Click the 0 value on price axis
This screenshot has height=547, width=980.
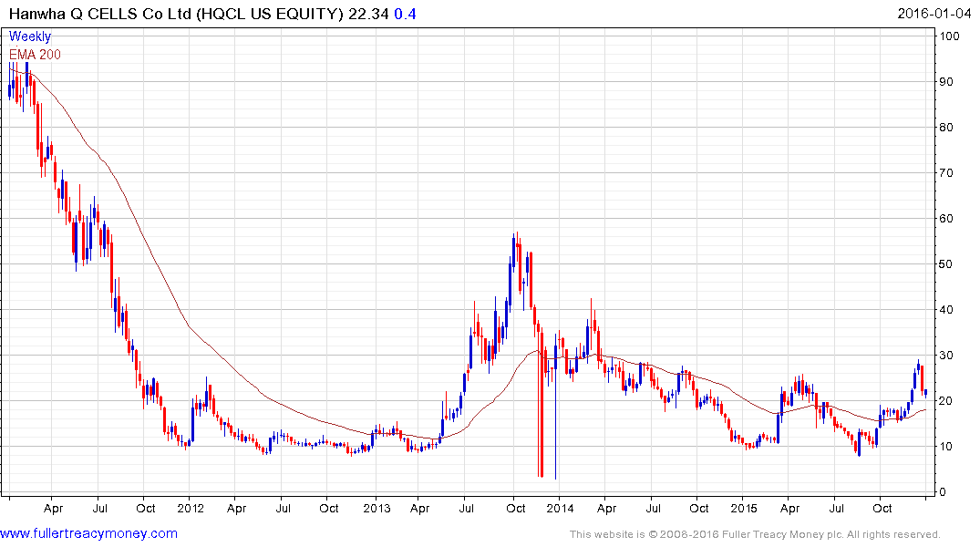[x=944, y=492]
